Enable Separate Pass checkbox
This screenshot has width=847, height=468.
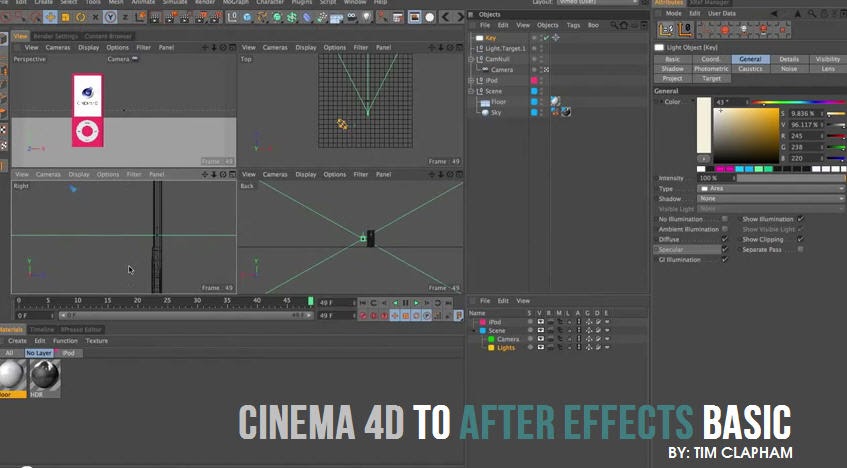click(801, 249)
